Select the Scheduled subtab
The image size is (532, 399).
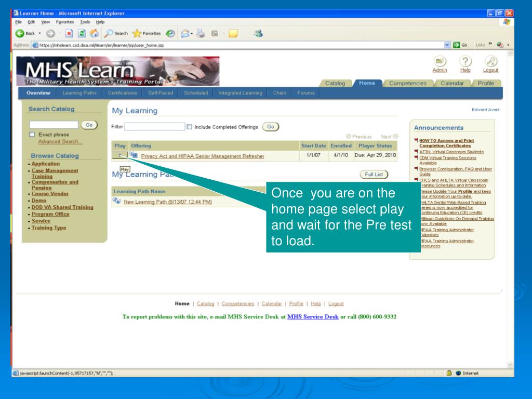(196, 93)
